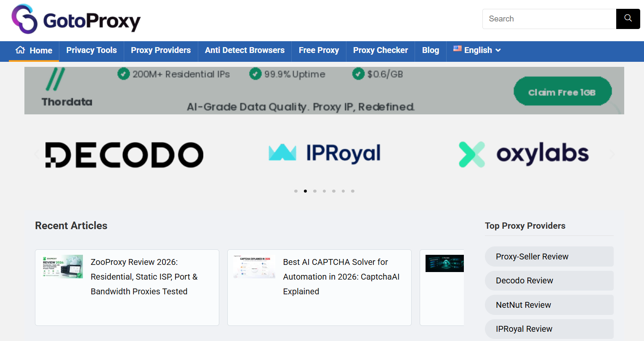Open the Proxy Checker page
Screen dimensions: 644x341
381,50
